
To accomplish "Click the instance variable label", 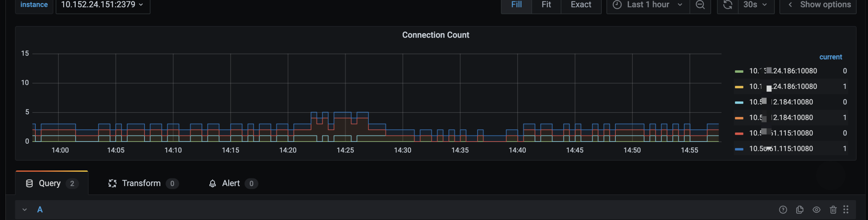I will tap(34, 5).
